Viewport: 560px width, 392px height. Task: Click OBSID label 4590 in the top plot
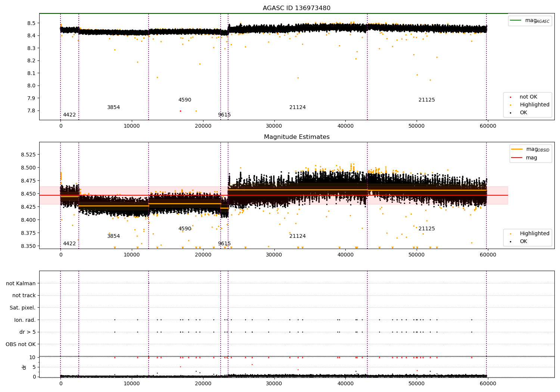[x=185, y=100]
